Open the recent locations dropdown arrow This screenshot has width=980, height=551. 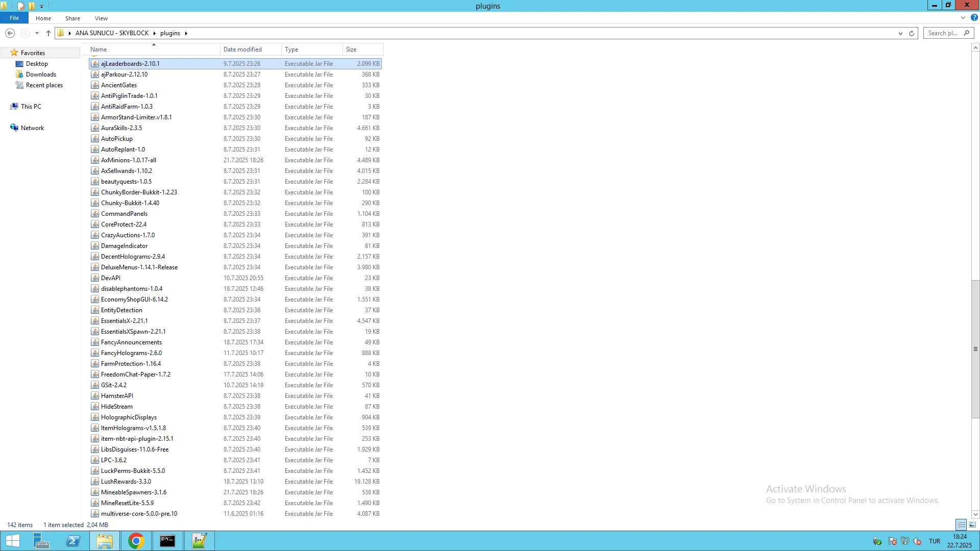point(37,33)
